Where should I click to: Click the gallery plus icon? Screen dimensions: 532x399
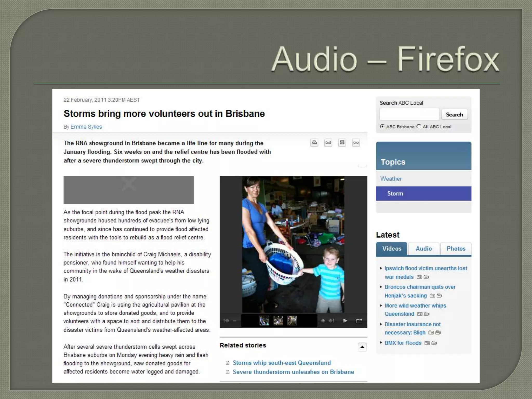[323, 321]
